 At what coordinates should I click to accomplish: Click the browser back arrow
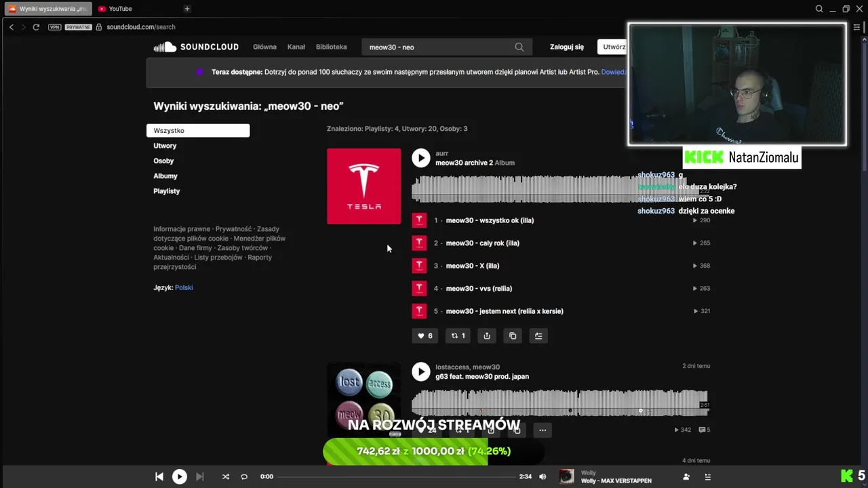pos(12,27)
